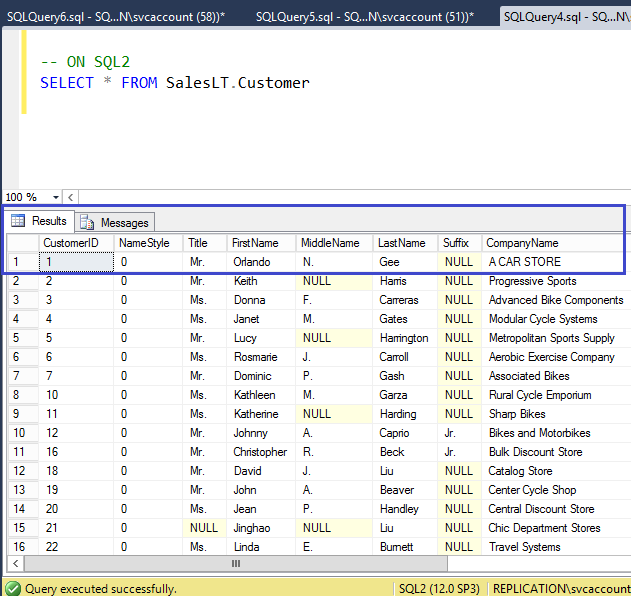Click the MiddleName column header
The width and height of the screenshot is (631, 596).
point(329,243)
